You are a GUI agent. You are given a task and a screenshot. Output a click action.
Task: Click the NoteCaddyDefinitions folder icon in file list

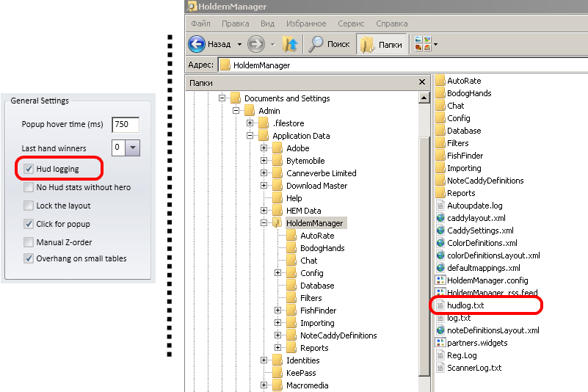(440, 181)
